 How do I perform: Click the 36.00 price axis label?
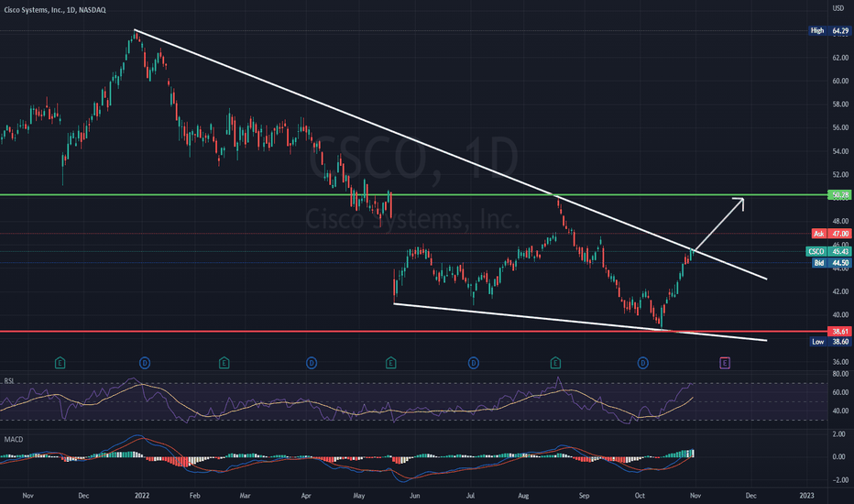pos(840,362)
